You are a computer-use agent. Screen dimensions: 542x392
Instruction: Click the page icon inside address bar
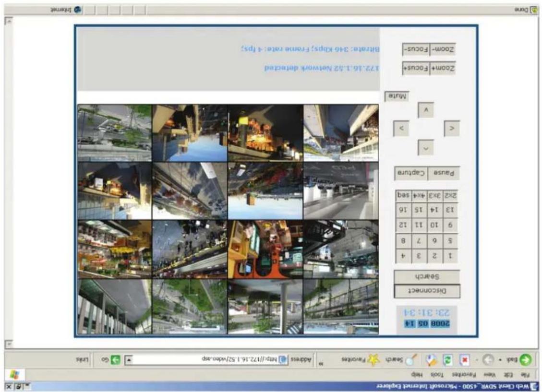click(x=282, y=359)
